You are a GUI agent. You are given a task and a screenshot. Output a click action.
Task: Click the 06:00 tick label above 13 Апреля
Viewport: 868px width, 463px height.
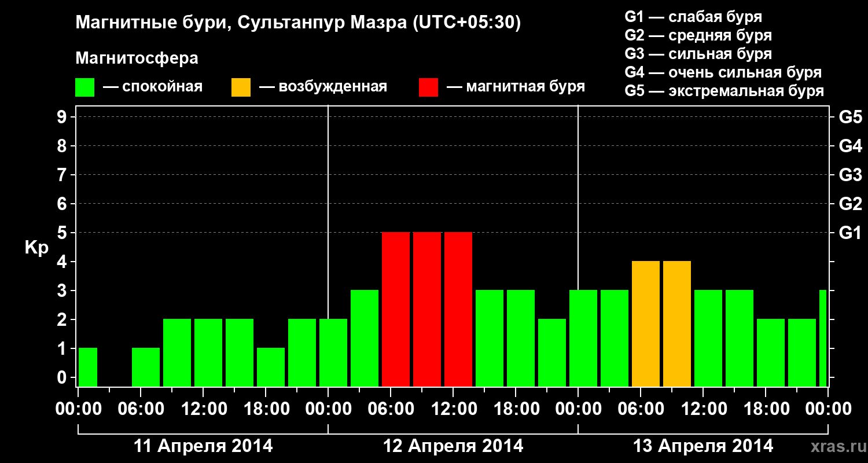pyautogui.click(x=641, y=409)
